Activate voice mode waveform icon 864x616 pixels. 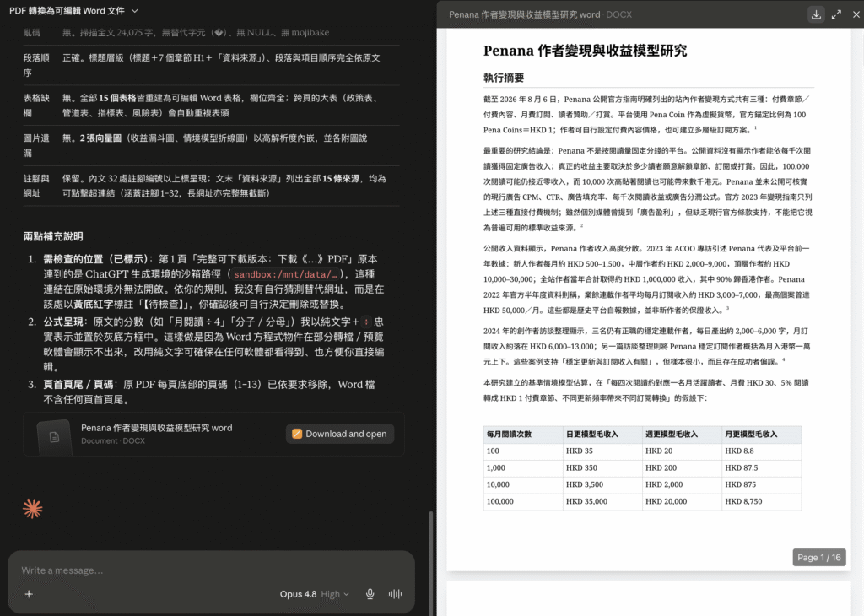coord(395,594)
